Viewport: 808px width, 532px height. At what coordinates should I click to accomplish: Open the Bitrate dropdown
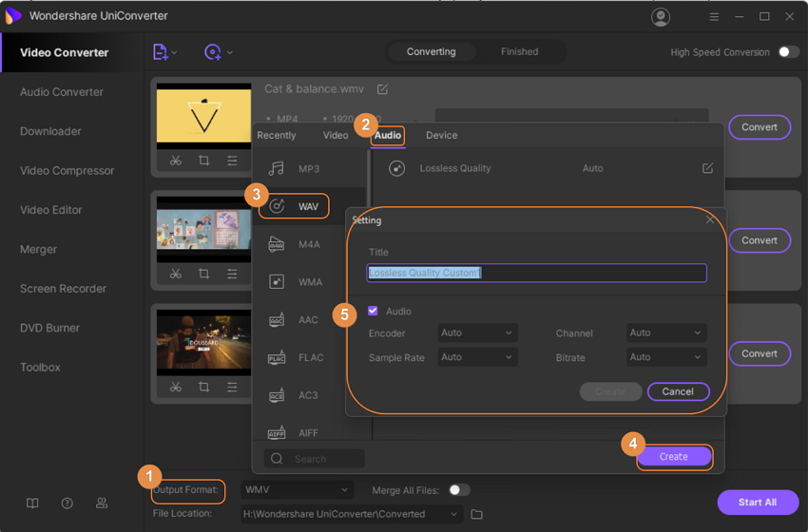pos(666,357)
